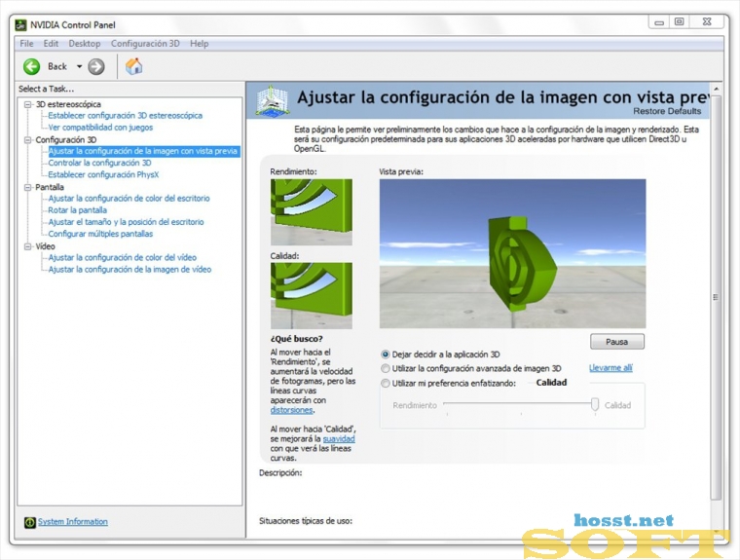Click the System Information green icon

(x=30, y=522)
